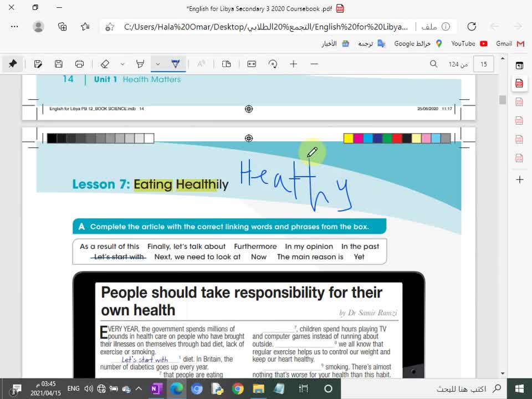532x399 pixels.
Task: Expand the Draw pen options dropdown
Action: pos(158,64)
